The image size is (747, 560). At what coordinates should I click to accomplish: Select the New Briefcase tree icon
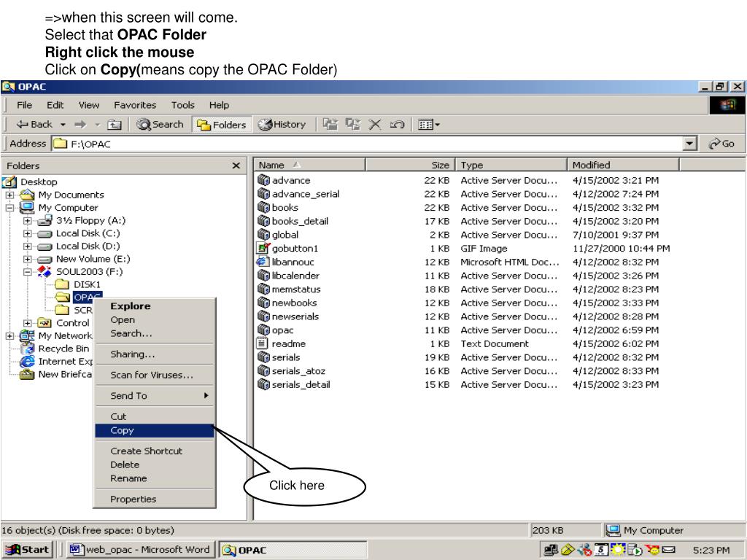click(x=27, y=374)
